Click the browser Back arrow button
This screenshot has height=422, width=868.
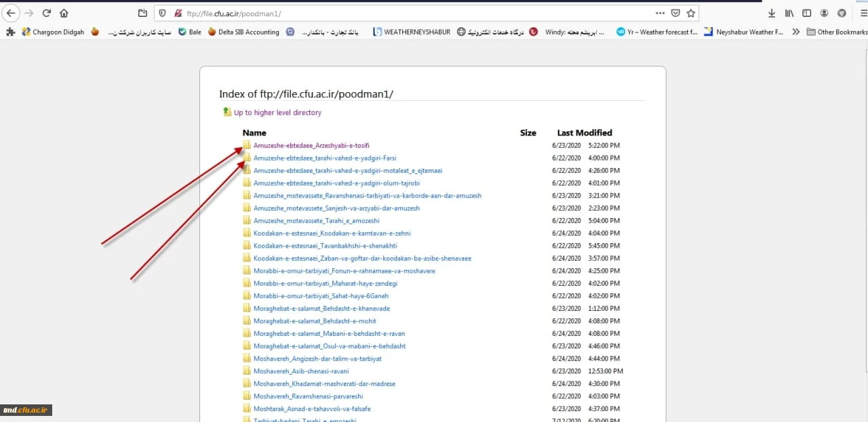(12, 13)
